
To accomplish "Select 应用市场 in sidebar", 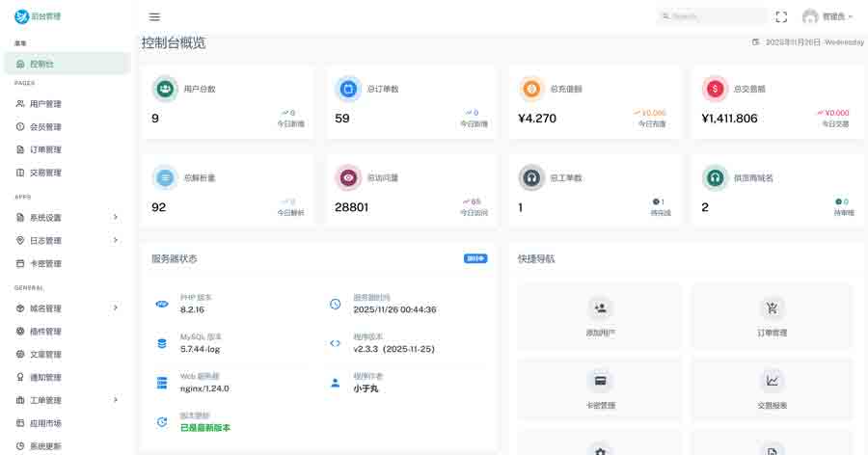I will point(44,423).
